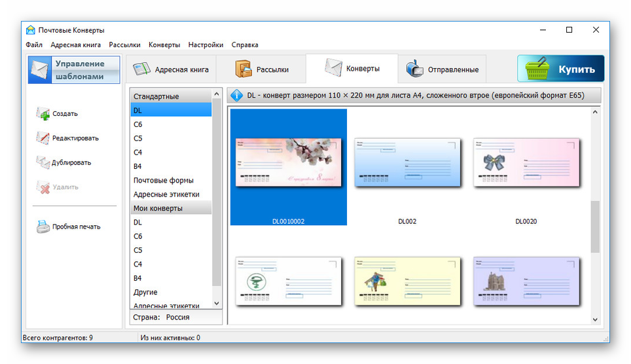Select C6 under Стандартные
Viewport: 631px width, 364px height.
(x=171, y=124)
